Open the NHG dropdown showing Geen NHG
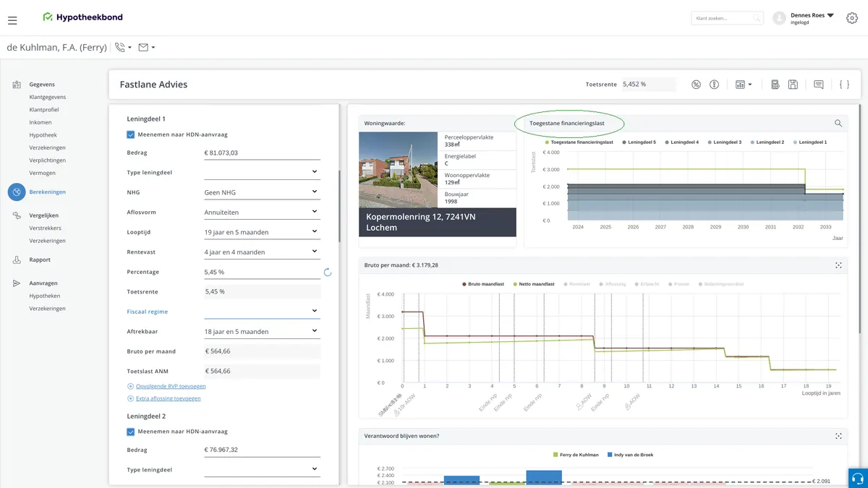This screenshot has width=868, height=488. point(262,192)
